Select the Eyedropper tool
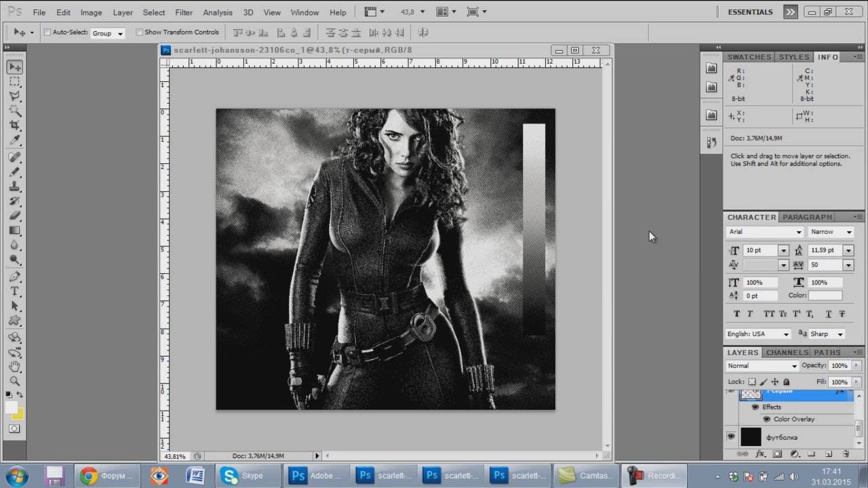Viewport: 868px width, 488px height. pyautogui.click(x=15, y=140)
